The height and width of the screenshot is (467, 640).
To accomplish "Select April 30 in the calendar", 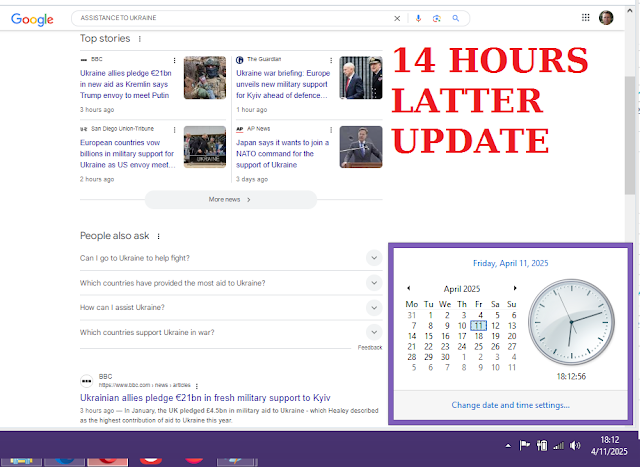I will click(445, 357).
